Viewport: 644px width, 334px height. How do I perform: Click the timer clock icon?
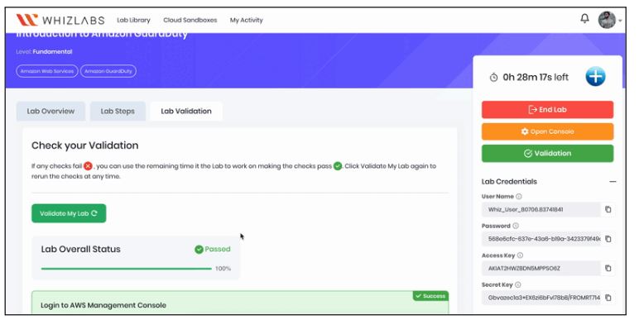493,77
